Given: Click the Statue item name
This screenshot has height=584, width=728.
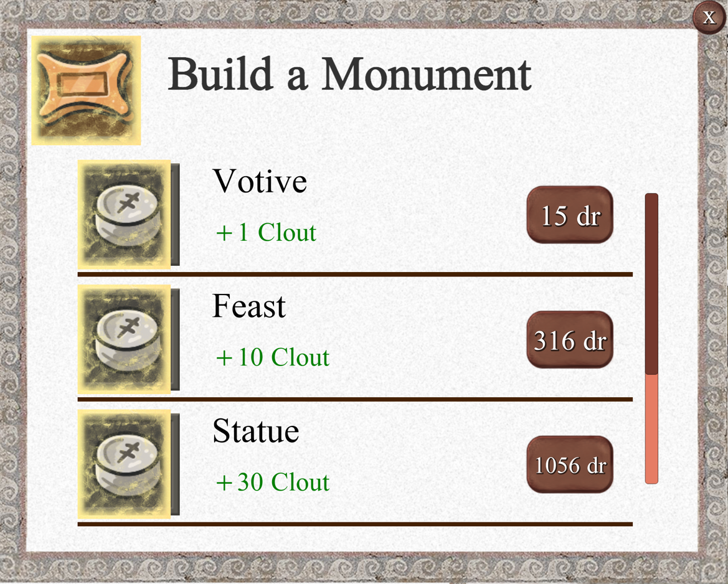Looking at the screenshot, I should click(x=255, y=431).
